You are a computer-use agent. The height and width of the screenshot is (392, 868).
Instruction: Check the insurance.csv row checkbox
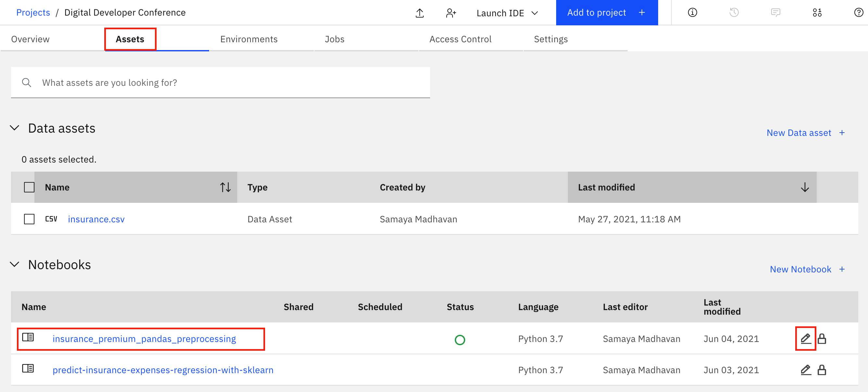tap(29, 219)
